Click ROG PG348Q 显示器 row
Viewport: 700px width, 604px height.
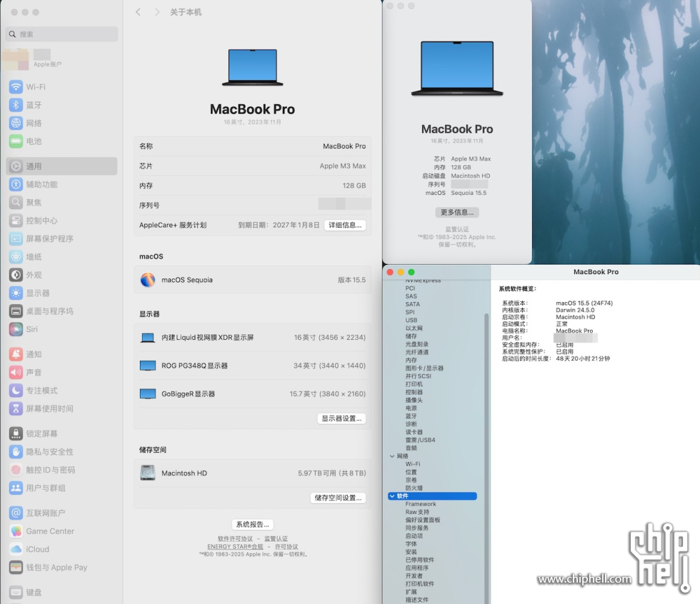(253, 366)
